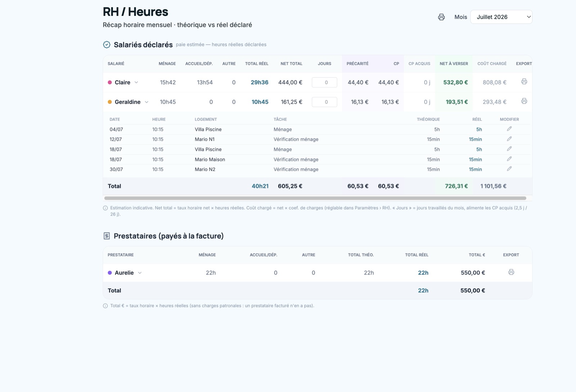Export Geraldine's row with the printer icon
The height and width of the screenshot is (392, 576).
524,101
